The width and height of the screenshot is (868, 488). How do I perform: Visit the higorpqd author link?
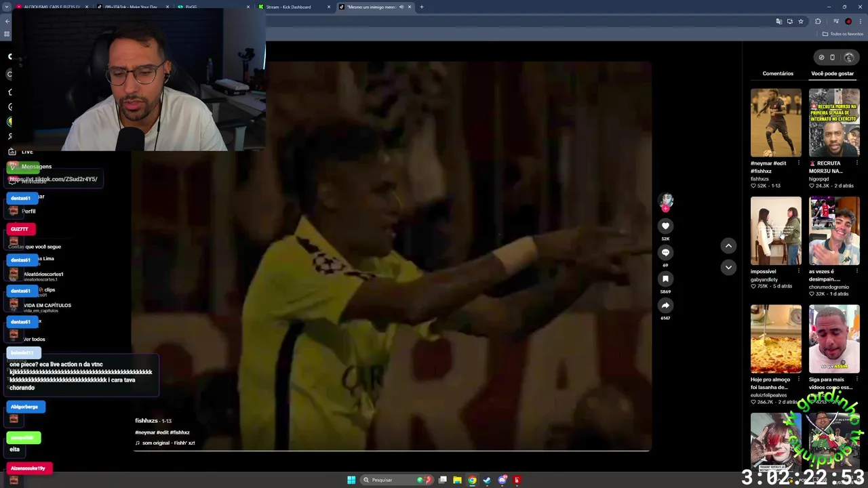818,179
